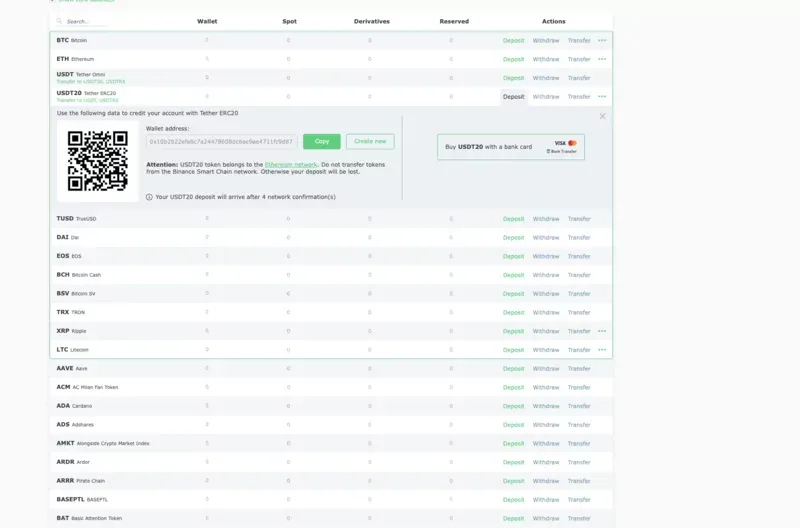Viewport: 800px width, 528px height.
Task: Transfer from the EOS row
Action: [x=579, y=256]
